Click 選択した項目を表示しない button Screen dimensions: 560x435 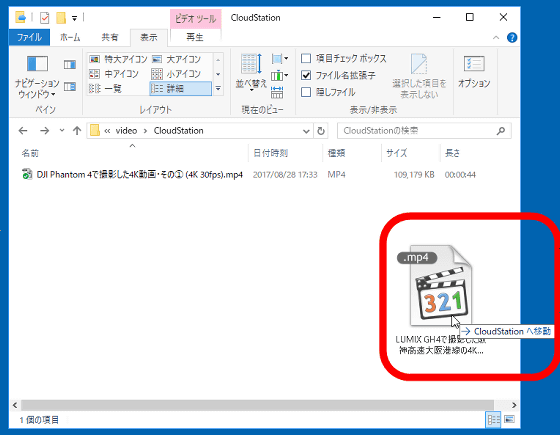point(419,76)
